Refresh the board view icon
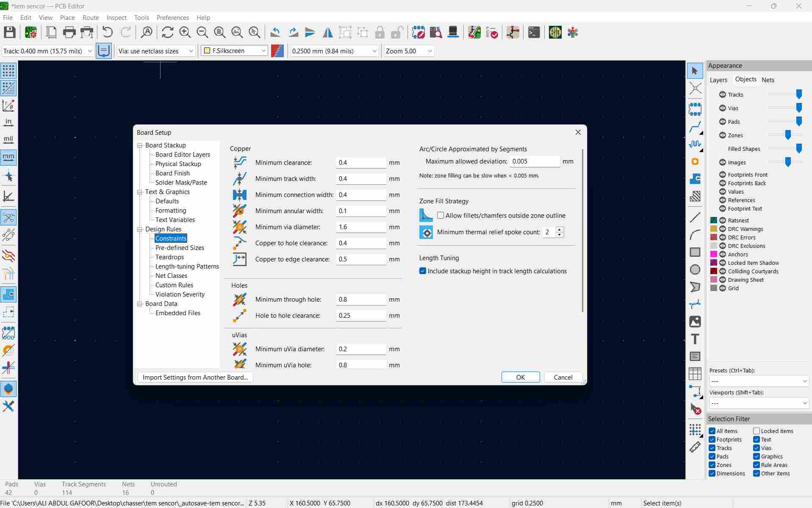The width and height of the screenshot is (812, 508). pyautogui.click(x=167, y=32)
